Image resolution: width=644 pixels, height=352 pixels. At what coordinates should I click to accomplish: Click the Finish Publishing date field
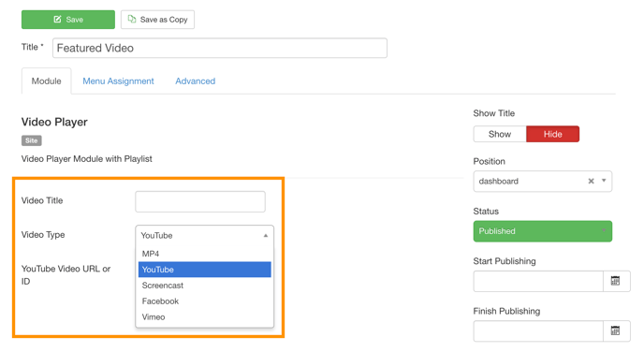[x=538, y=331]
